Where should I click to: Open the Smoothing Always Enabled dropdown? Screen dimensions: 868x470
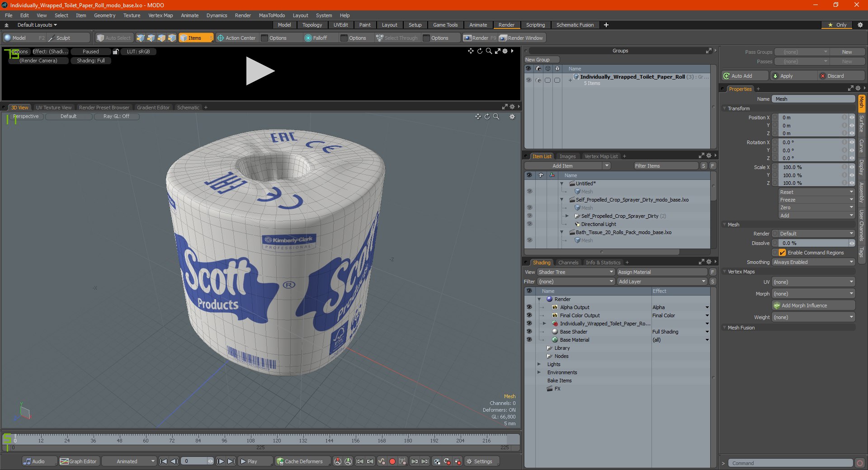(x=813, y=262)
